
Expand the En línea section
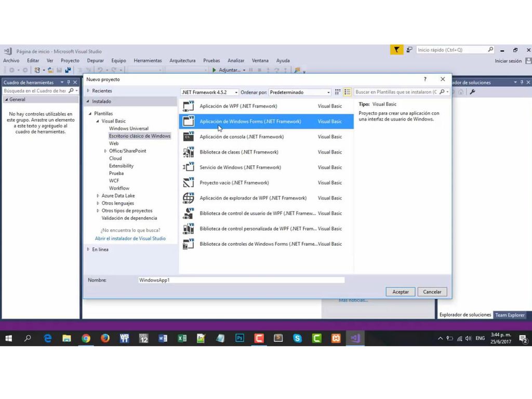click(x=88, y=249)
